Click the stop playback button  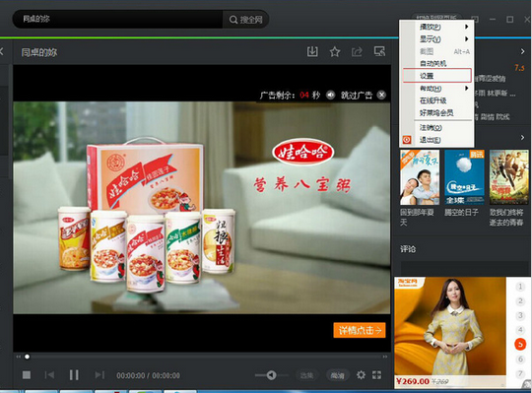pos(27,374)
